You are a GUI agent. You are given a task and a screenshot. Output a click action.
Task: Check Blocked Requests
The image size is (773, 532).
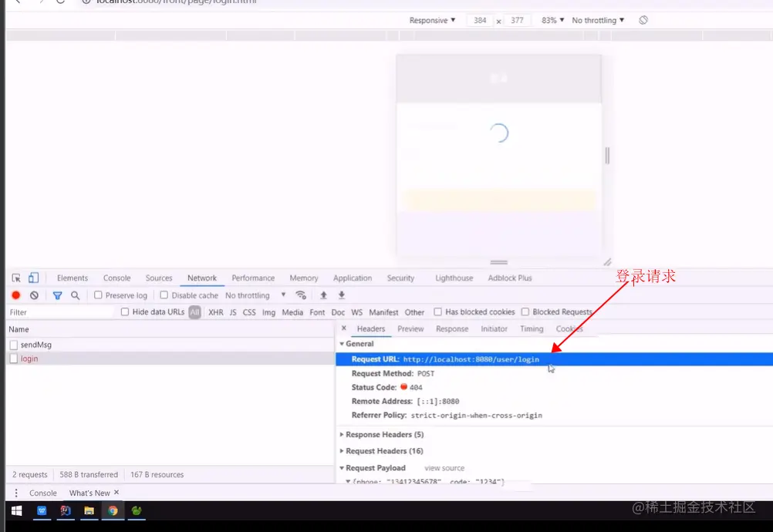[x=525, y=311]
